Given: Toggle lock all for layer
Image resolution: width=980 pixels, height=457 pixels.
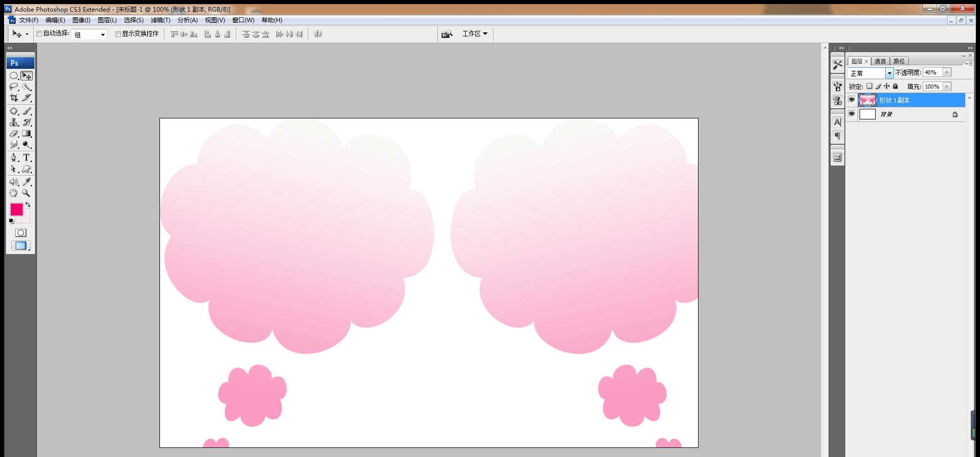Looking at the screenshot, I should 895,86.
